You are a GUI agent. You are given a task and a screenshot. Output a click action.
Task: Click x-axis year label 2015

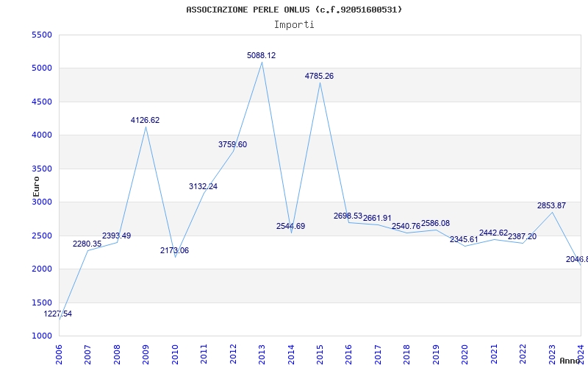(320, 355)
